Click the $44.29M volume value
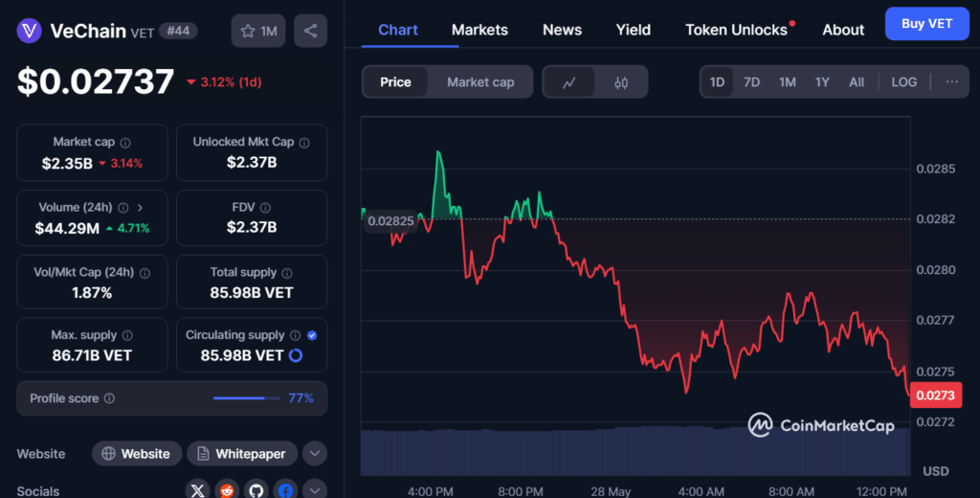Viewport: 980px width, 498px height. [67, 229]
